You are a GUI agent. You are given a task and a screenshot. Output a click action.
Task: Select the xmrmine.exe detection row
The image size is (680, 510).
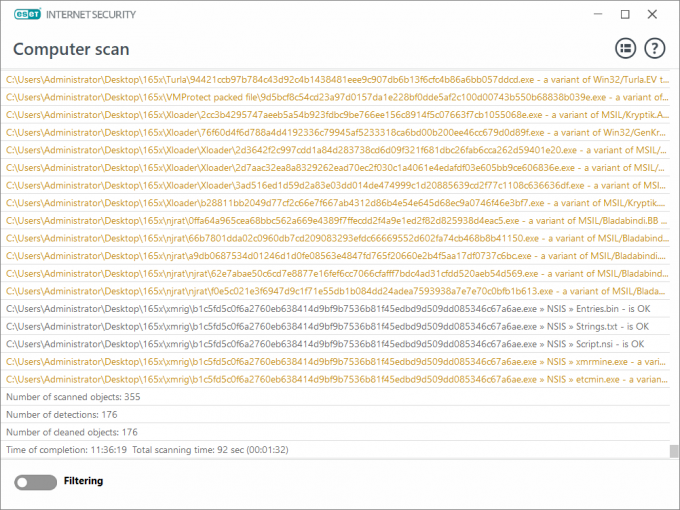click(337, 362)
